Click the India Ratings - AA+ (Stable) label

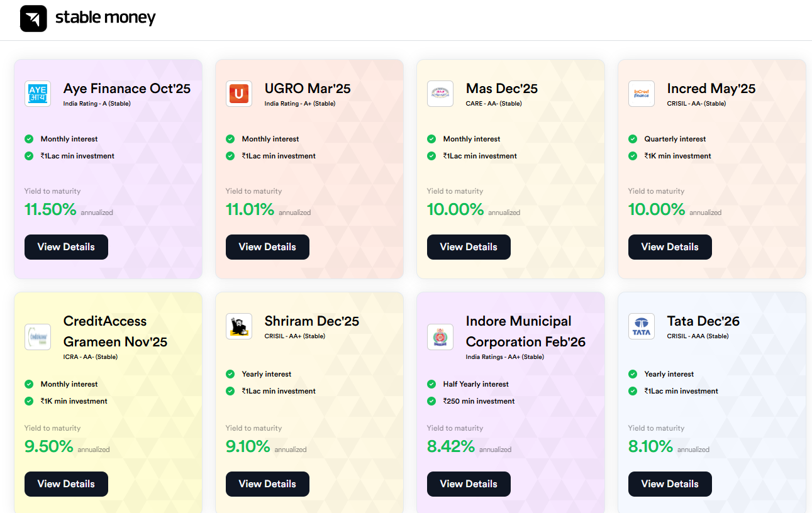504,357
